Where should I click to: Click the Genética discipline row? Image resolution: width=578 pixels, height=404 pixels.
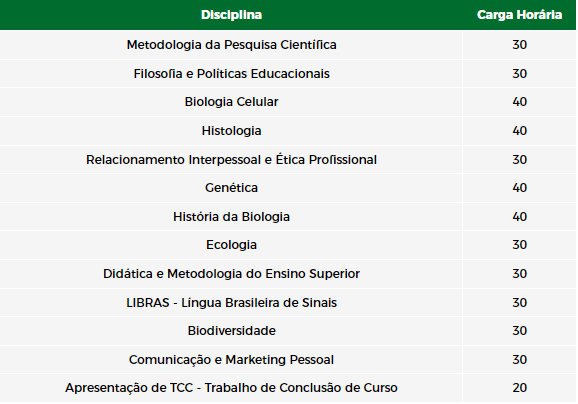[288, 188]
